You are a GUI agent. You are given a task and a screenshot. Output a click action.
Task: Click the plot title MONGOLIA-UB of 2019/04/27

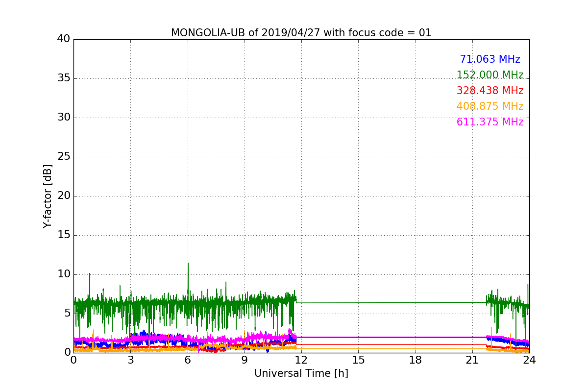coord(301,33)
